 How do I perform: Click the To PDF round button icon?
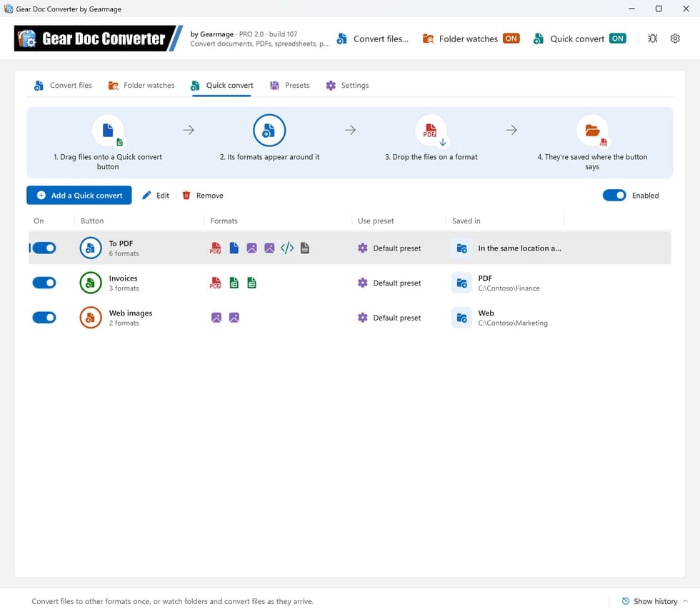click(91, 248)
